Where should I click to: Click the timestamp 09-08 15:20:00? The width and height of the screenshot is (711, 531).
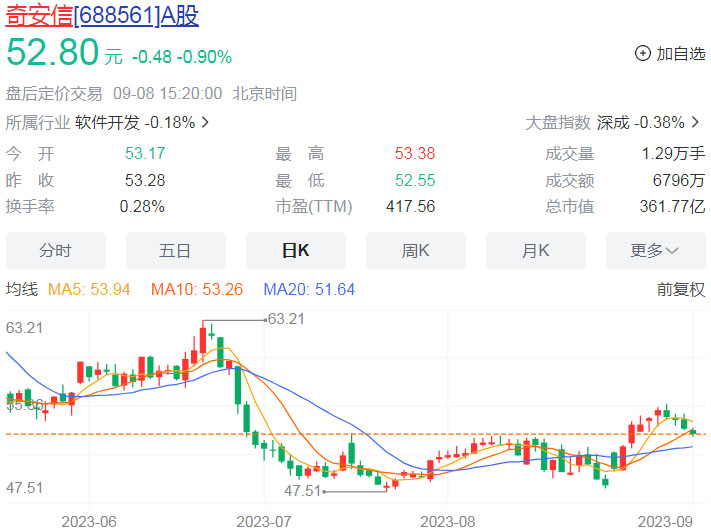pos(168,94)
